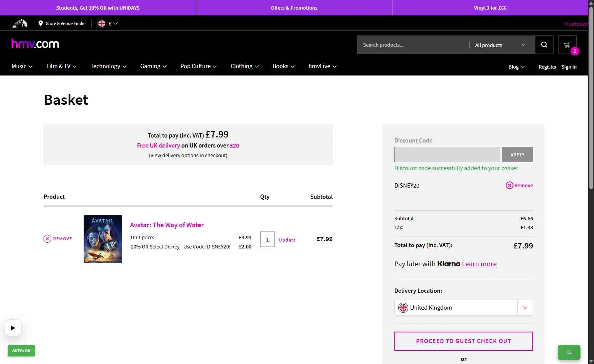This screenshot has width=594, height=364.
Task: Click the hmv dog and gramophone logo icon
Action: pyautogui.click(x=20, y=23)
